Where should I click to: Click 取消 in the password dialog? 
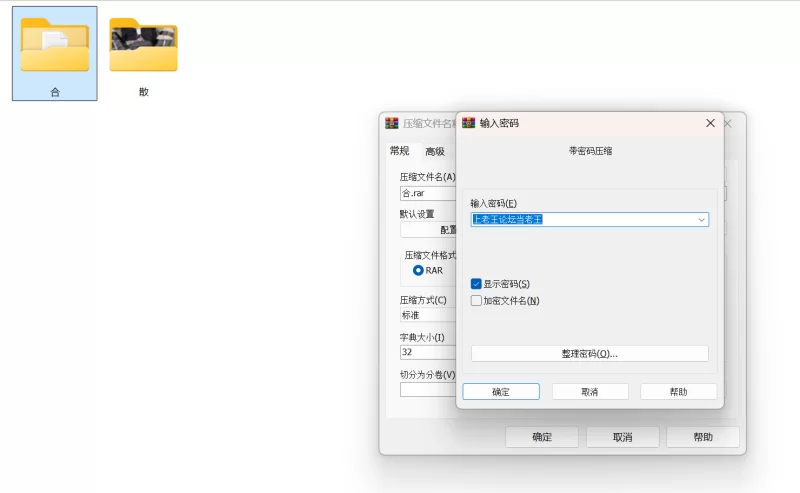(590, 391)
